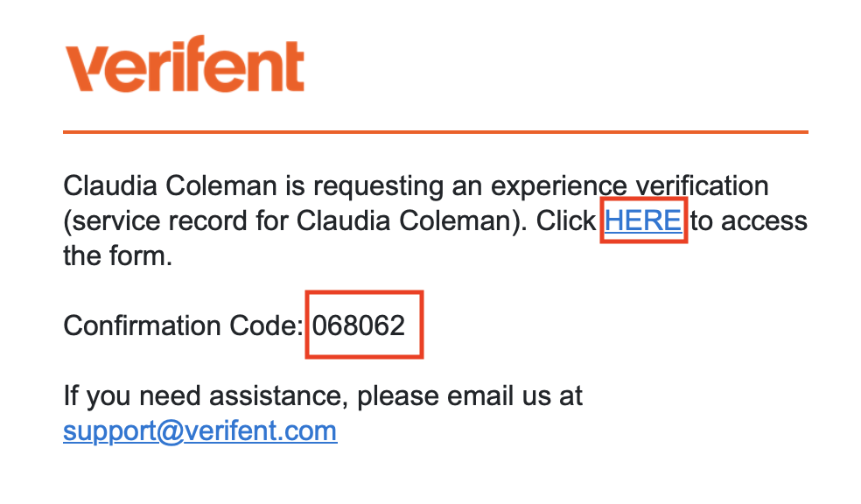Click the orange horizontal divider line

tap(435, 132)
